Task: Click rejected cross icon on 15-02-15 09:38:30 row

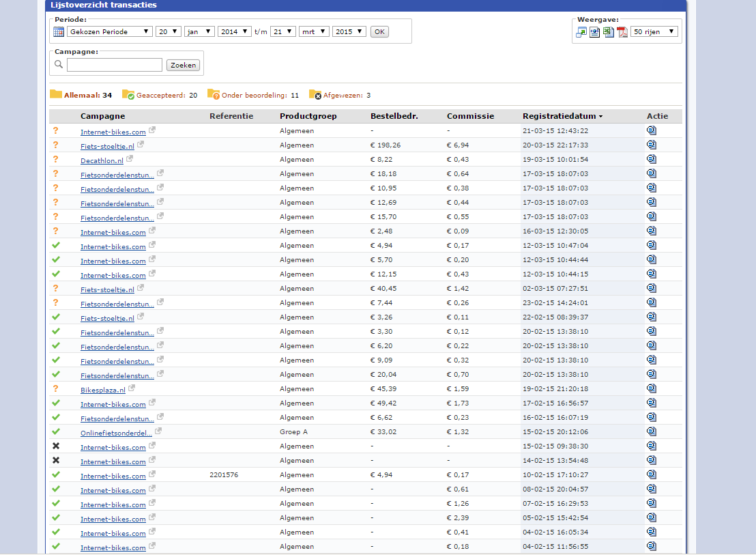Action: pyautogui.click(x=56, y=446)
